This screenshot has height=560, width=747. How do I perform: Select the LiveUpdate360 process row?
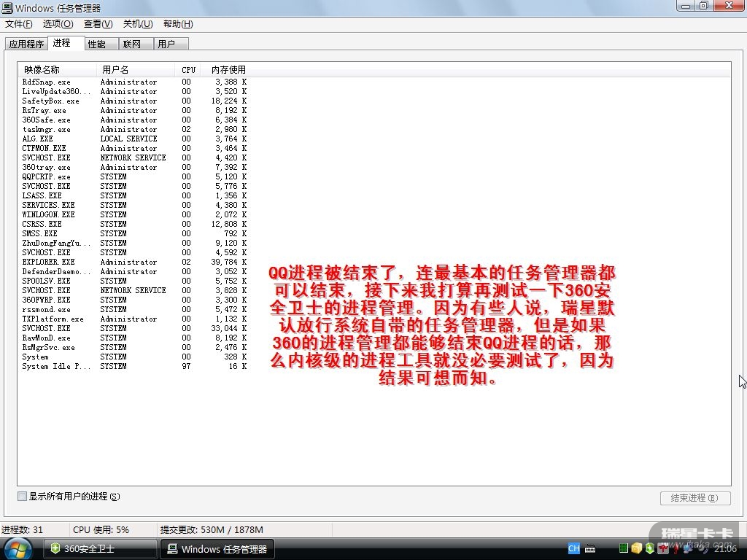(134, 91)
